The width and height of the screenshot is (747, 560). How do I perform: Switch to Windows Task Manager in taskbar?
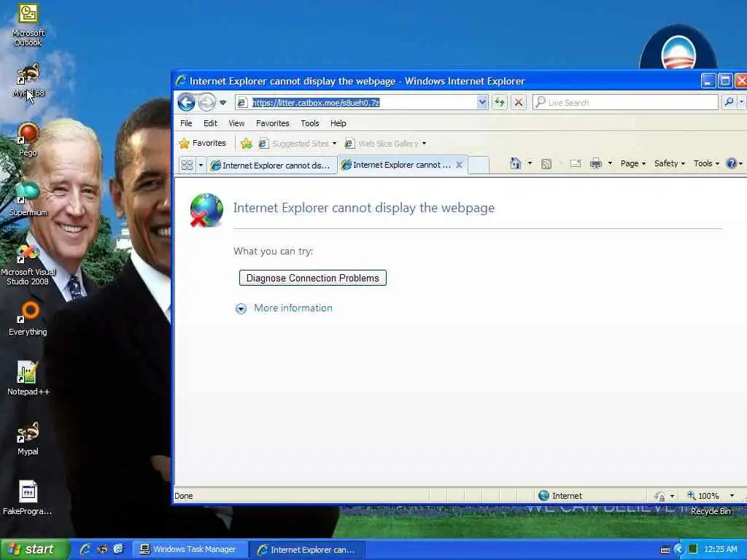(x=189, y=549)
